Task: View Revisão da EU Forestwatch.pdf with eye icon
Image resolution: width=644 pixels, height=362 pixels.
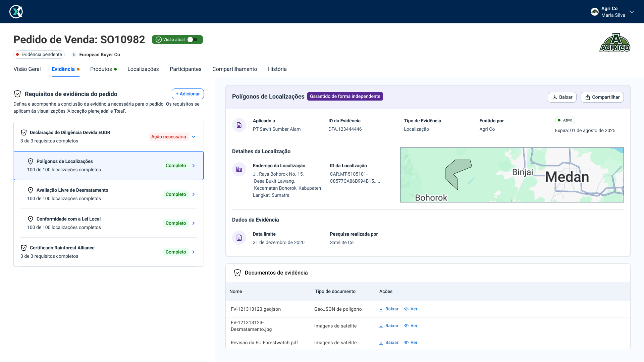Action: pos(406,343)
